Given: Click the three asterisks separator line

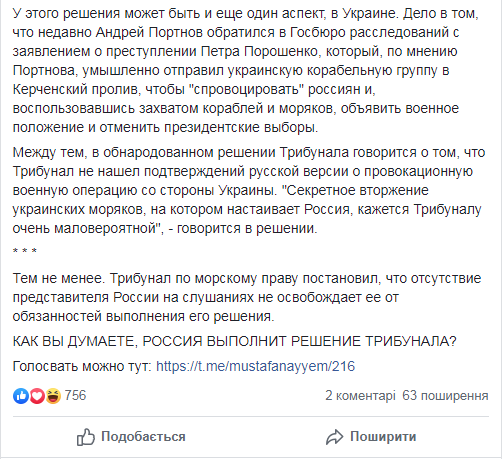Looking at the screenshot, I should [x=25, y=251].
